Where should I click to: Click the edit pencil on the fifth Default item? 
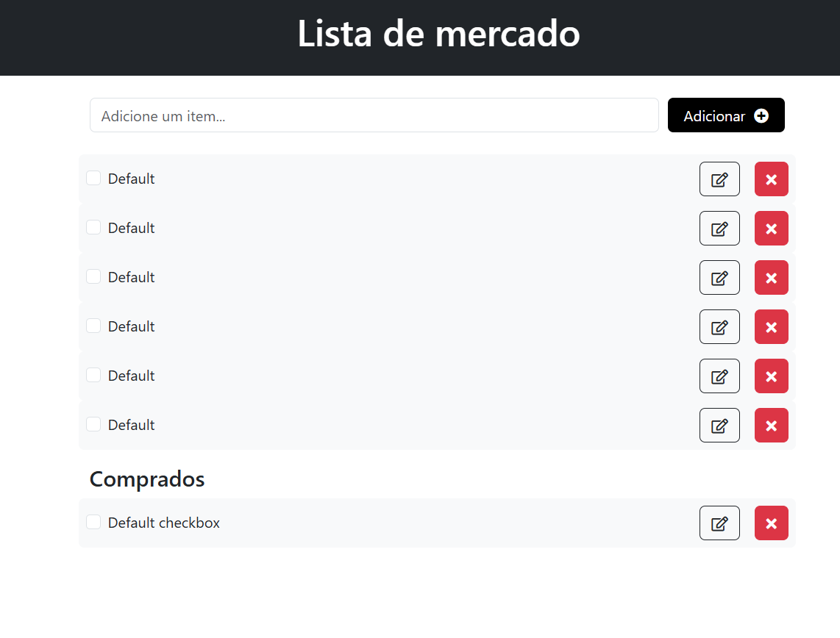(719, 376)
